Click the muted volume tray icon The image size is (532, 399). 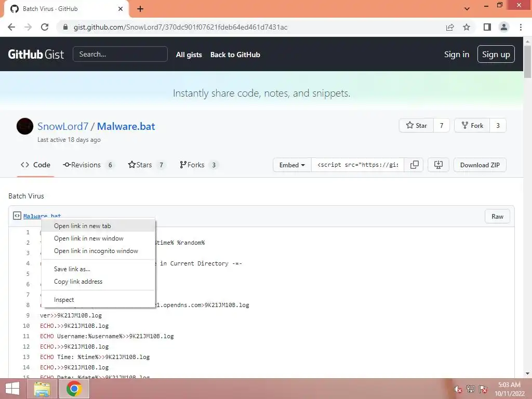[458, 389]
